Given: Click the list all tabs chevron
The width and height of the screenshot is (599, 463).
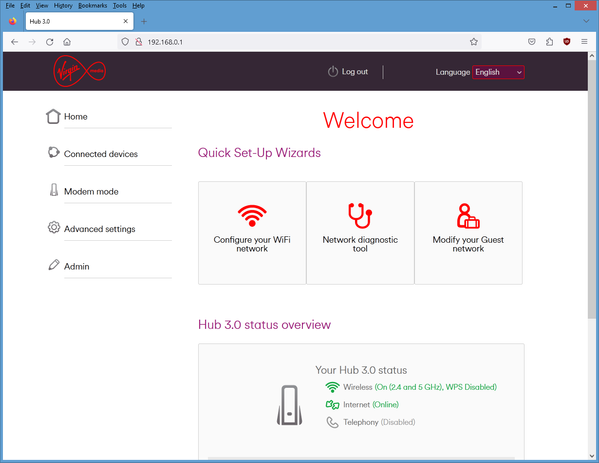Looking at the screenshot, I should pyautogui.click(x=586, y=21).
